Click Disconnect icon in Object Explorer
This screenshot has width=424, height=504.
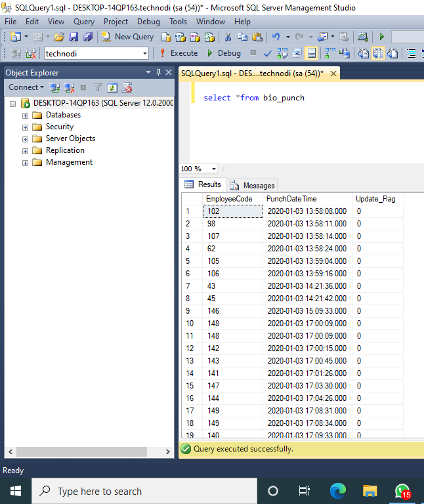[69, 87]
